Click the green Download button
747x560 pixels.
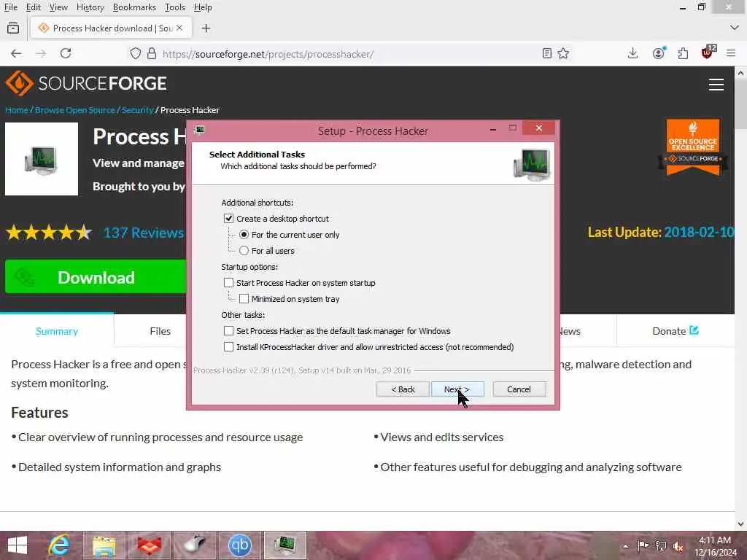[x=96, y=276]
